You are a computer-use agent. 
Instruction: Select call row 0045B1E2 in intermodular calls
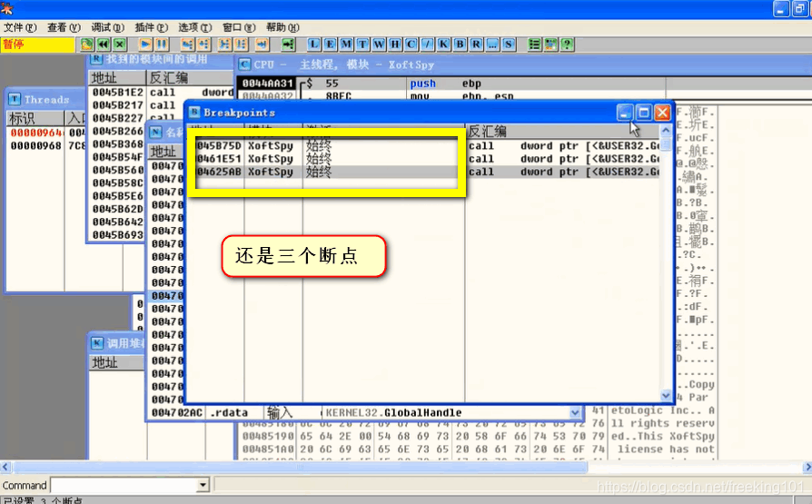(x=162, y=93)
